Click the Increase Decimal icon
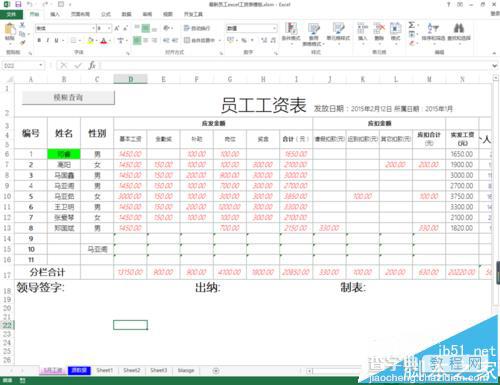This screenshot has width=500, height=385. point(264,40)
